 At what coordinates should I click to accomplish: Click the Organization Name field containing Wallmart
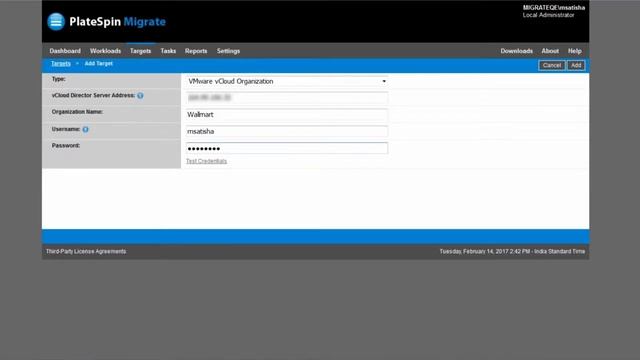pos(287,115)
